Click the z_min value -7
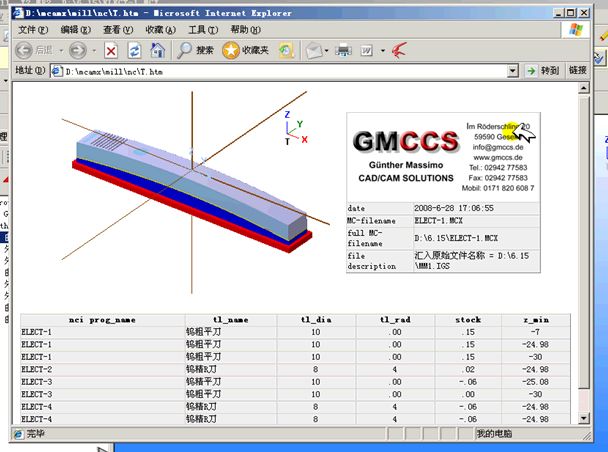The height and width of the screenshot is (452, 608). click(535, 332)
